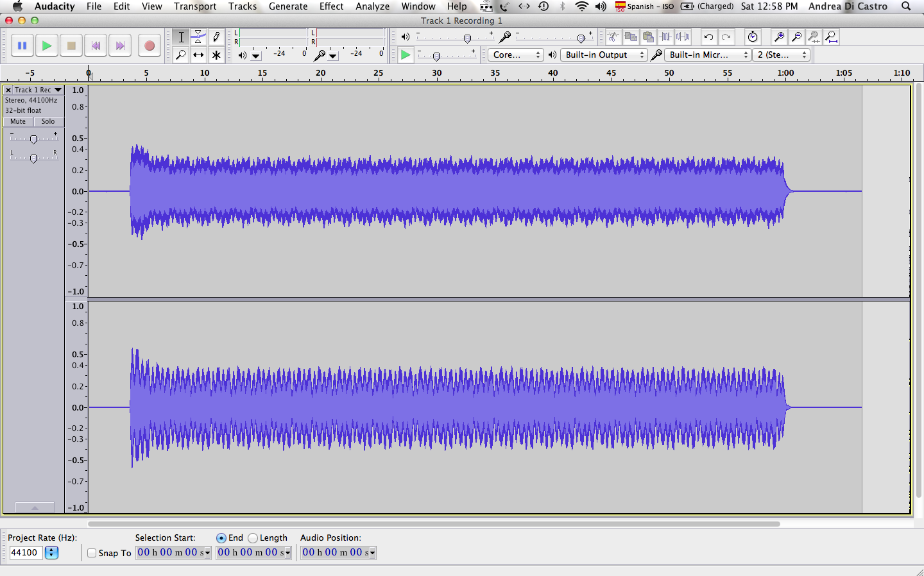This screenshot has width=924, height=576.
Task: Open the Core Audio host dropdown
Action: 515,55
